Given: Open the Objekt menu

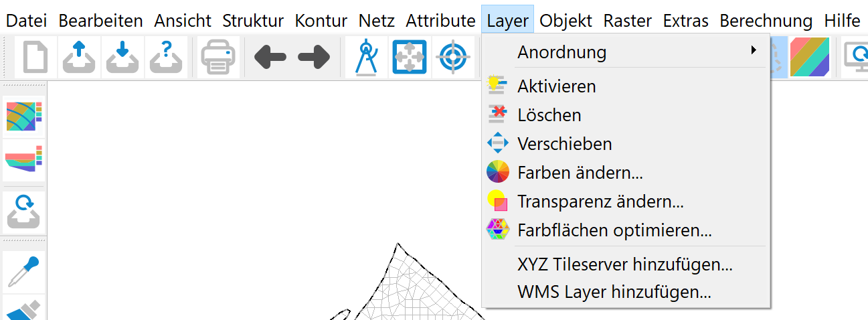Looking at the screenshot, I should point(566,21).
